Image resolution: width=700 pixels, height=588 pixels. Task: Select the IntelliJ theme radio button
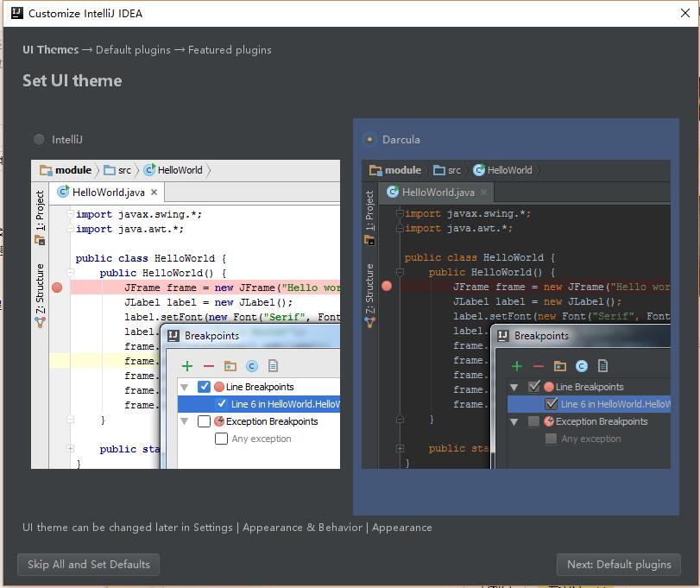click(40, 139)
